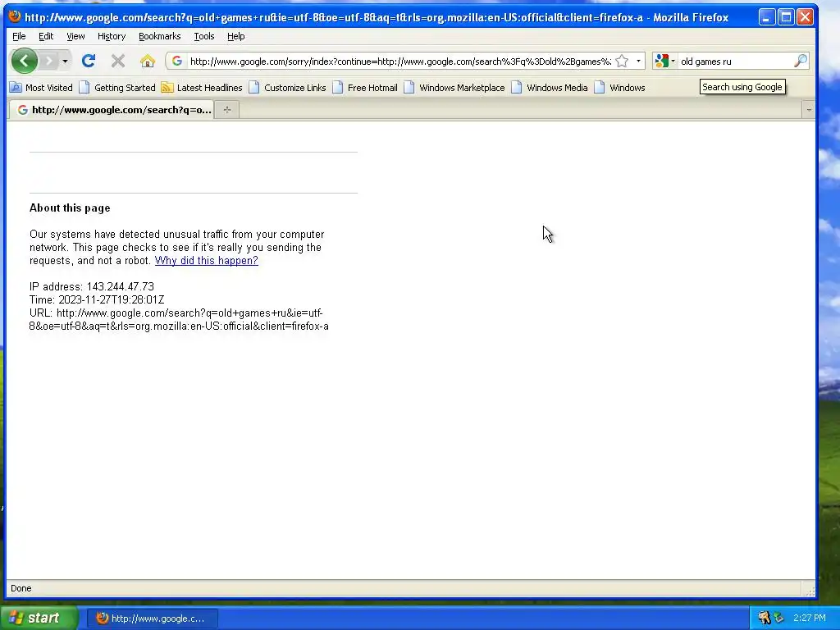Viewport: 840px width, 630px height.
Task: Click the Start button
Action: coord(38,619)
